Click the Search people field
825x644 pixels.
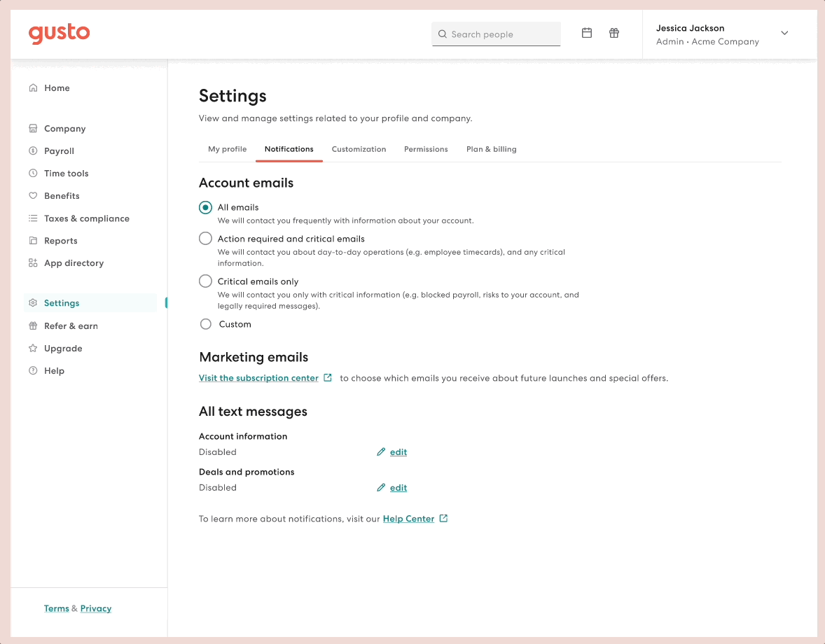(x=496, y=34)
